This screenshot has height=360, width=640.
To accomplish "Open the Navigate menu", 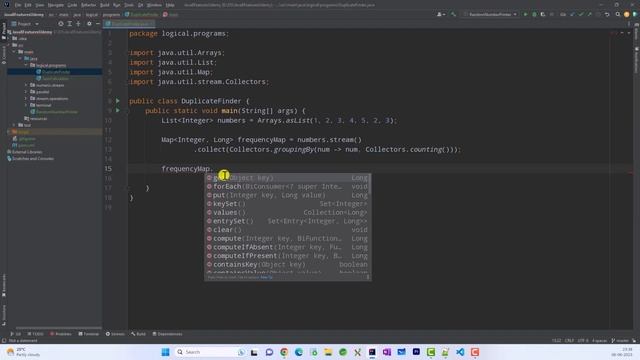I will pos(56,5).
